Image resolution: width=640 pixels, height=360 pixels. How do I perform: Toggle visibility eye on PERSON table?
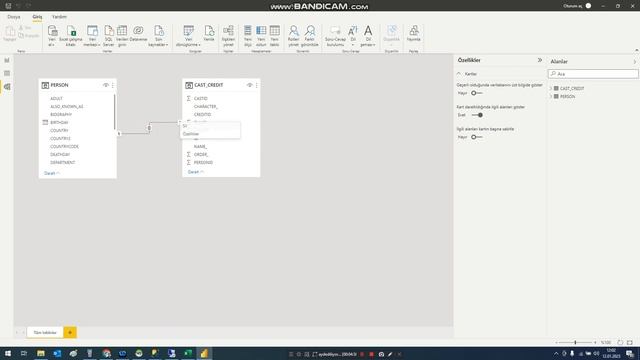point(106,85)
